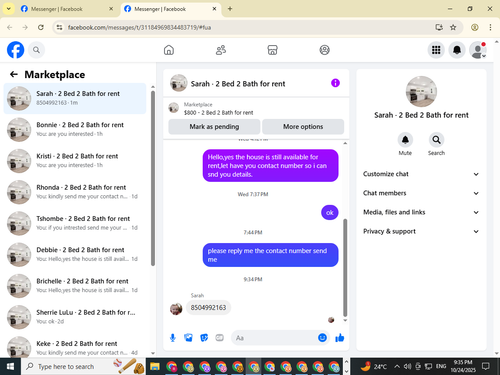Reload the page with the browser refresh icon
The image size is (500, 375).
click(41, 27)
